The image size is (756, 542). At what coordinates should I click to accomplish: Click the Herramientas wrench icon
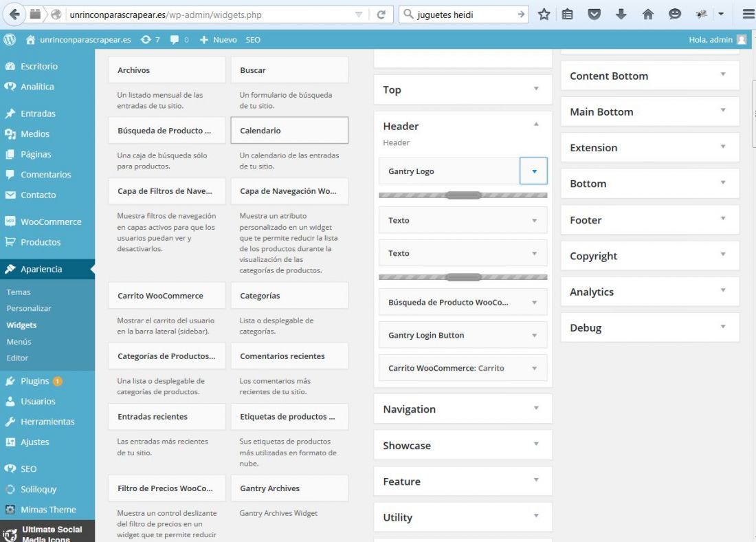(10, 422)
